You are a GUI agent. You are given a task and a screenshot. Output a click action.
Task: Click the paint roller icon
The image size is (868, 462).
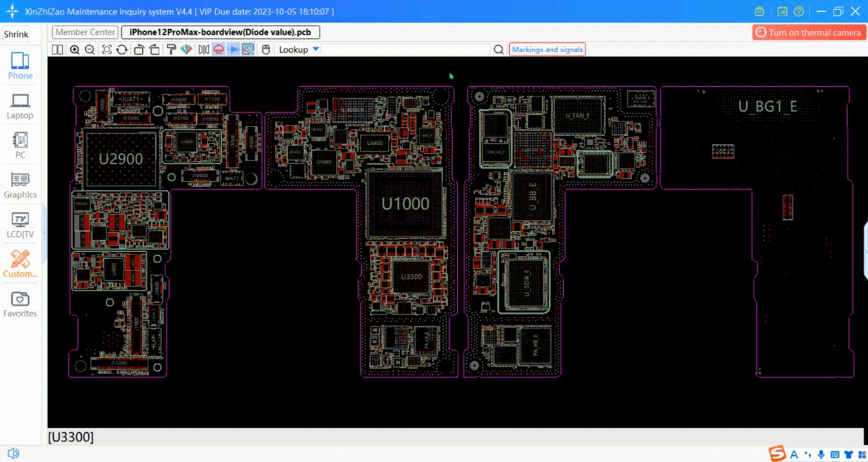(171, 49)
